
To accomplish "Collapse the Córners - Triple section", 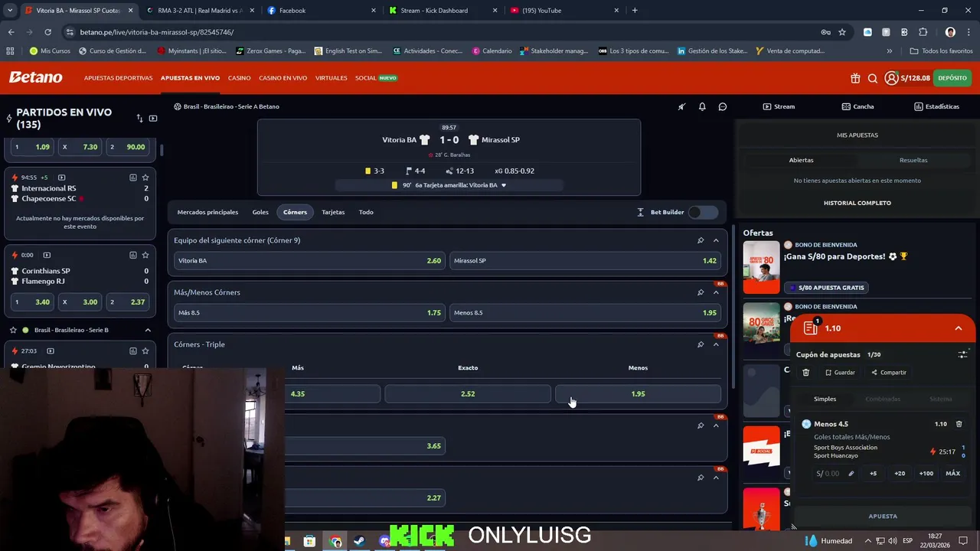I will pyautogui.click(x=716, y=344).
